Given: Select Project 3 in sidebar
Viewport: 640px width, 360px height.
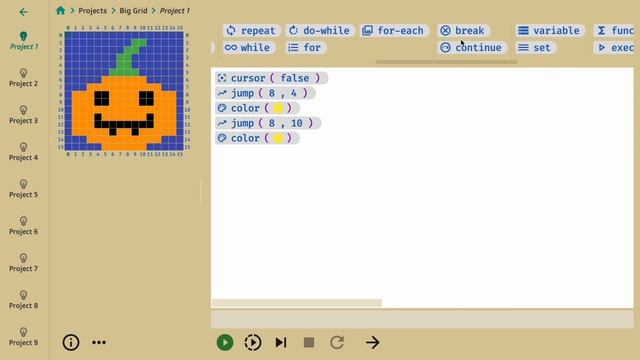Looking at the screenshot, I should (23, 115).
